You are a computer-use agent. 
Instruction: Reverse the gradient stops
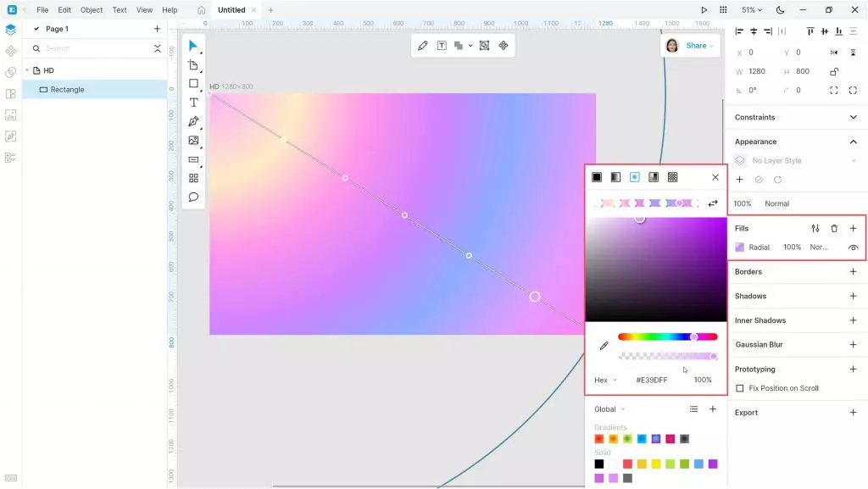point(713,203)
